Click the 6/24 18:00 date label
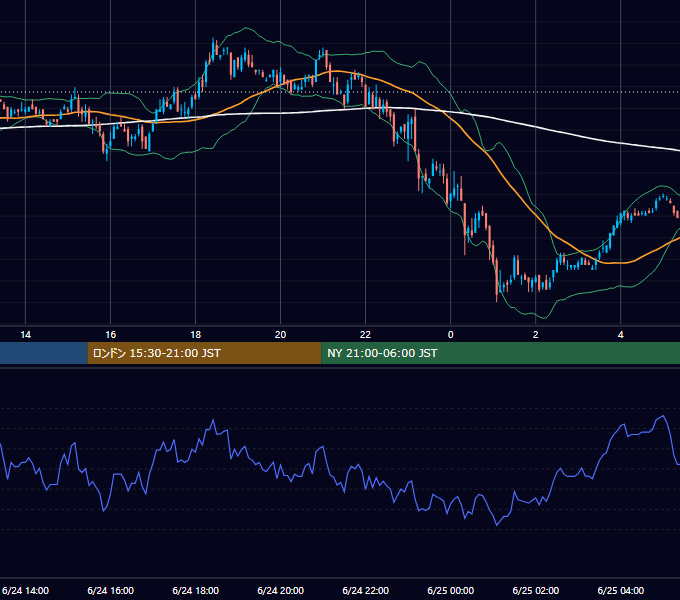Image resolution: width=680 pixels, height=600 pixels. (196, 590)
